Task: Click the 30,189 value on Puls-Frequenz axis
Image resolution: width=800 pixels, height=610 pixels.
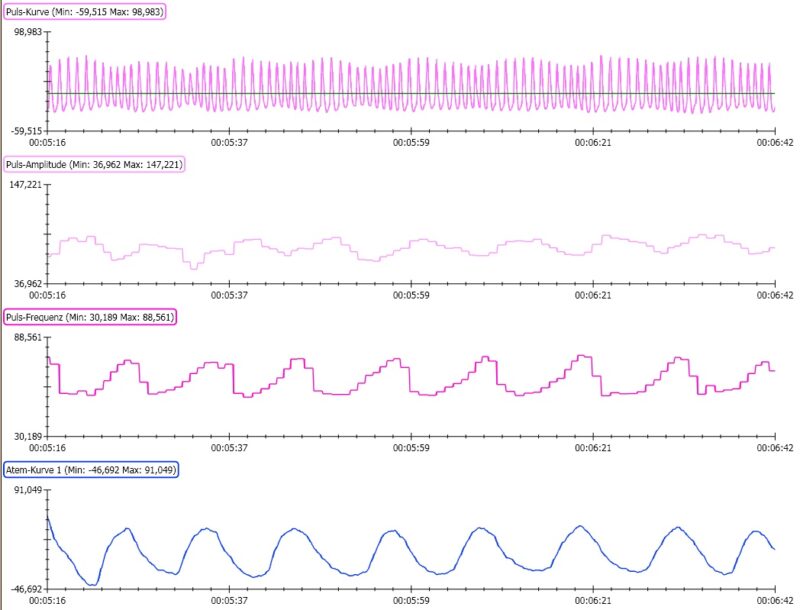Action: coord(27,437)
